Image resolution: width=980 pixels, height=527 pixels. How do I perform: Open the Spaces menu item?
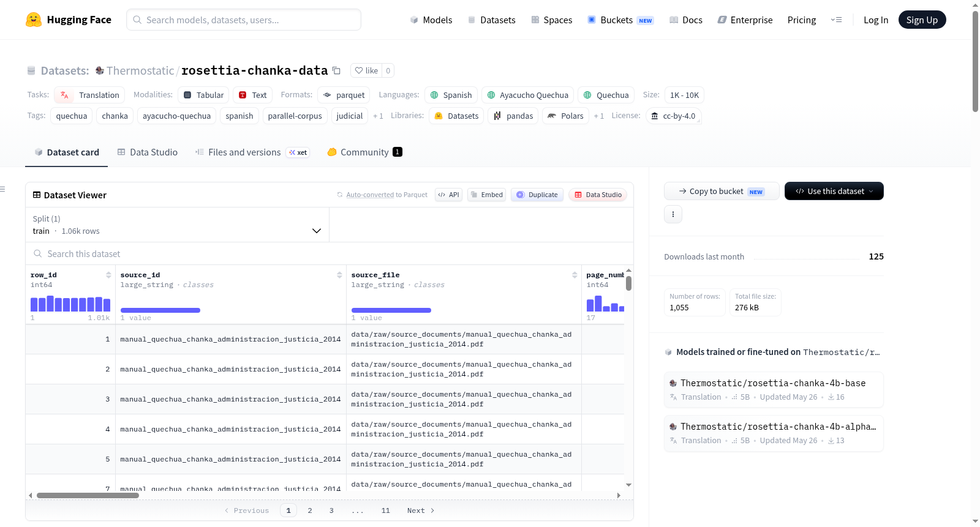(552, 20)
